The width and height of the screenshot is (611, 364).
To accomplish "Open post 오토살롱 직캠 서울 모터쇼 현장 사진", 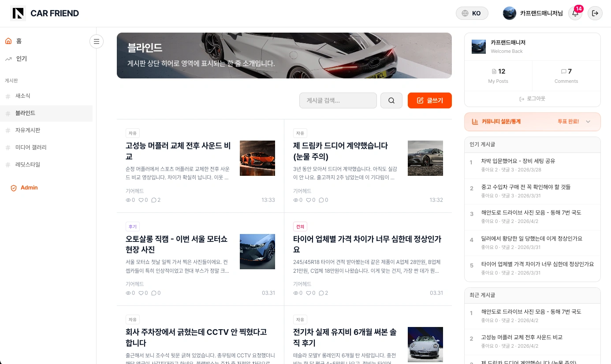I will point(177,244).
